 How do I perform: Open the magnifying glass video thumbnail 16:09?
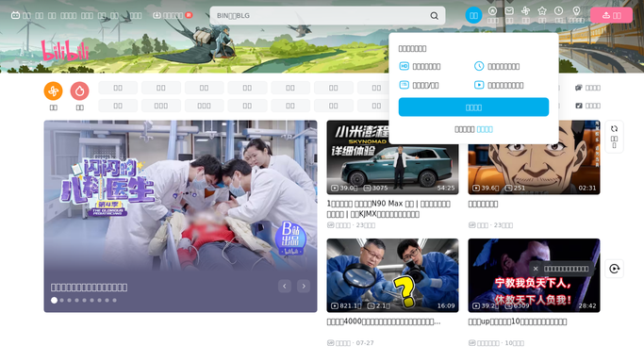coord(392,275)
